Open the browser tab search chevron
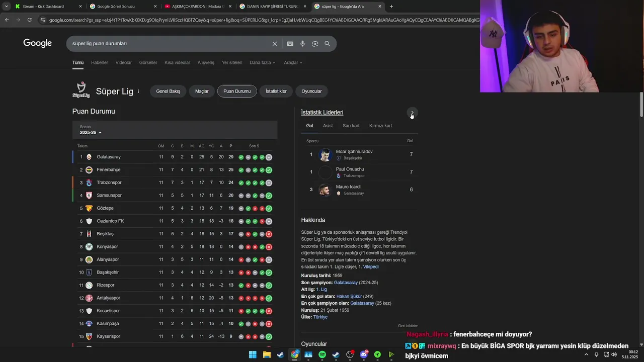Screen dimensions: 644x362 point(6,7)
